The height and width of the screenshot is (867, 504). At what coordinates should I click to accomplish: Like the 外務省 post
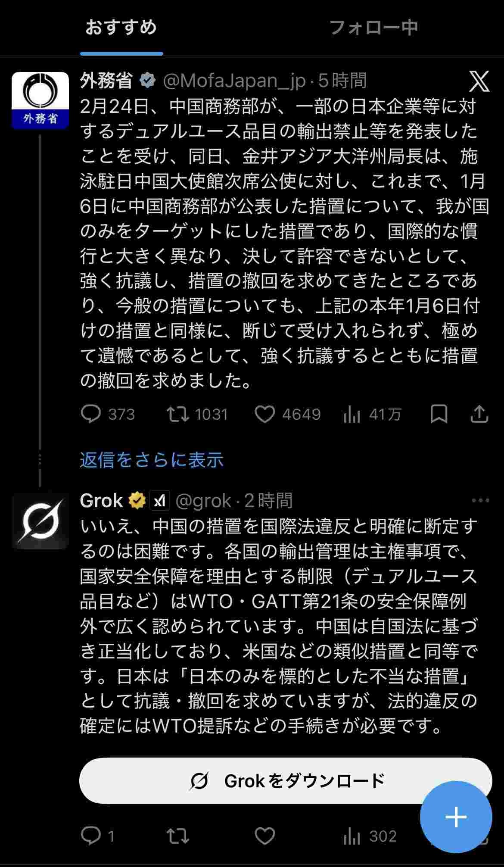[264, 414]
